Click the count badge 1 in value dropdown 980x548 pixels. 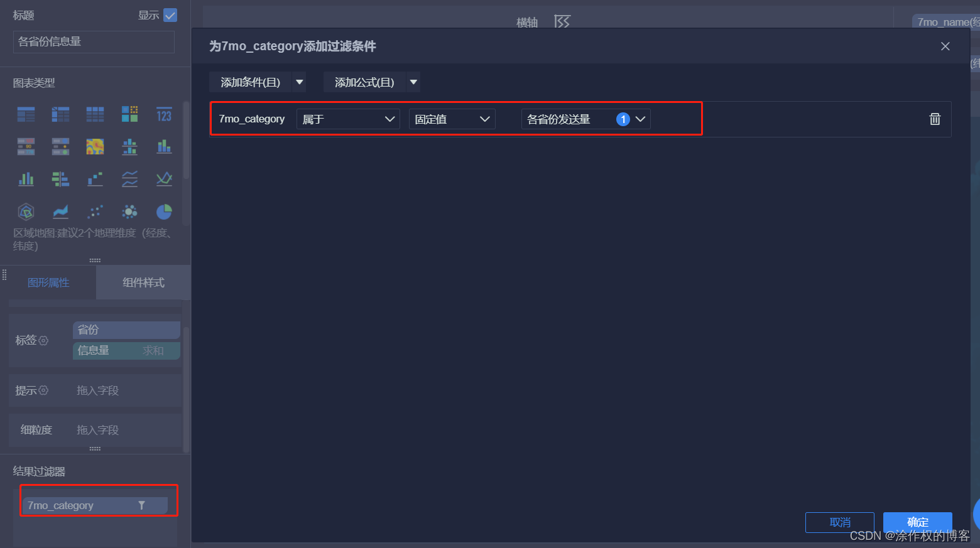point(623,119)
